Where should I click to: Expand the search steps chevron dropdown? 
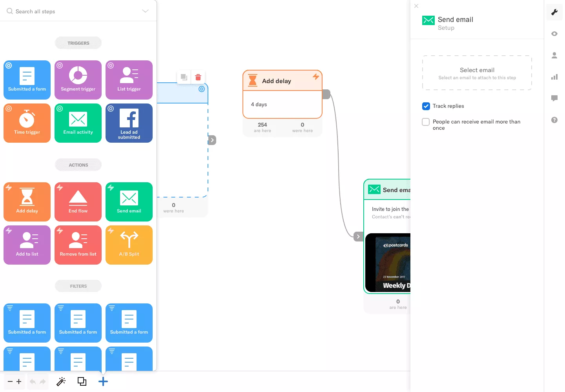145,11
